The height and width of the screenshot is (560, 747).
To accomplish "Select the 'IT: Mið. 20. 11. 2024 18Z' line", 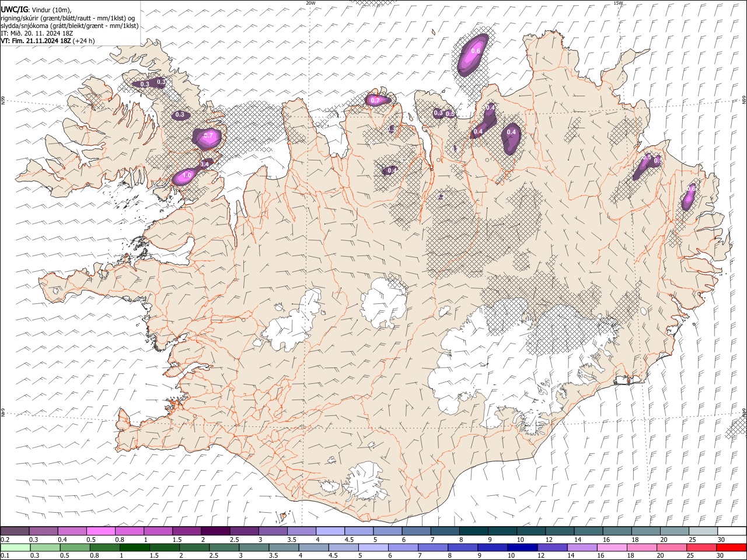I will tap(37, 33).
